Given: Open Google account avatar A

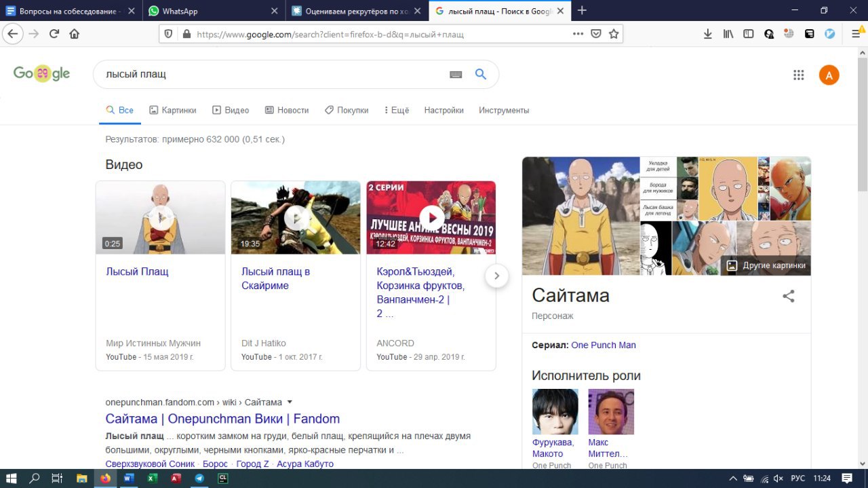Looking at the screenshot, I should click(x=829, y=75).
